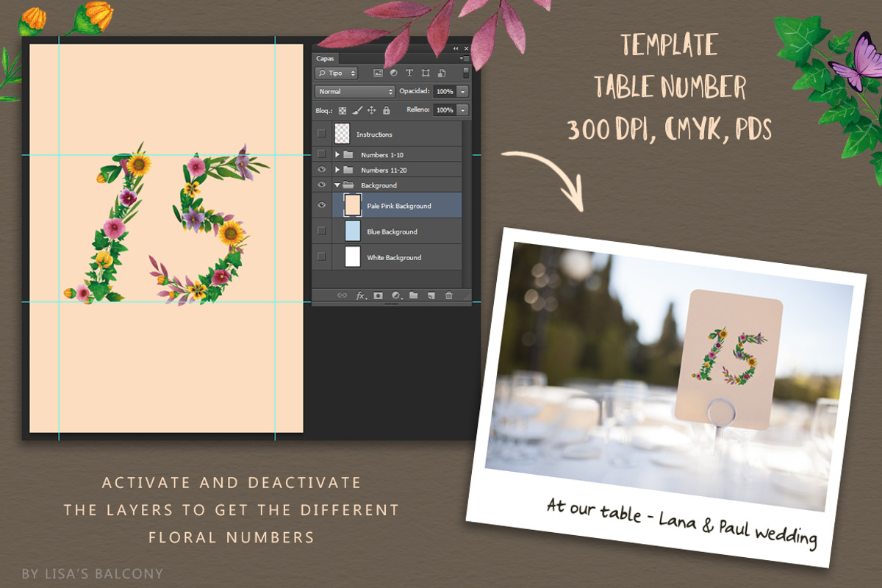882x588 pixels.
Task: Toggle the layer filtering switch
Action: (x=466, y=73)
